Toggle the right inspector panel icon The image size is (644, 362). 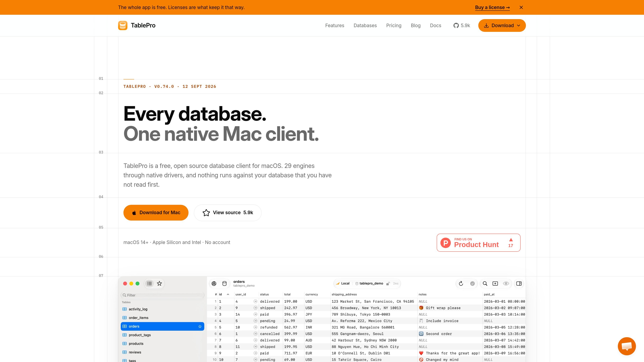519,284
